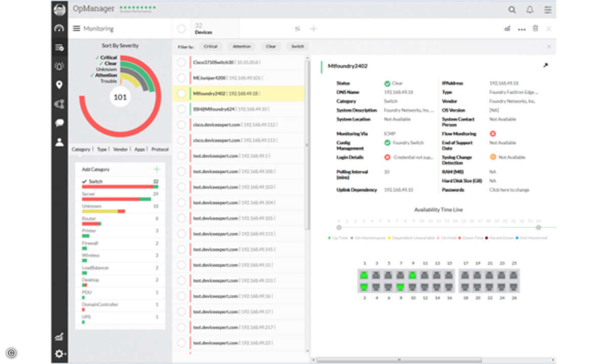Click switch port 1 icon
Screen dimensions: 607x364
[x=364, y=276]
